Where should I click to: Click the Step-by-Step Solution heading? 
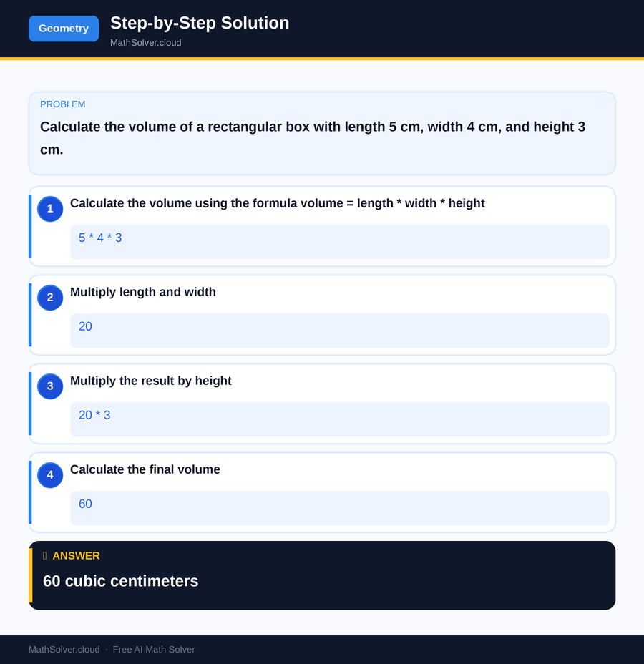pyautogui.click(x=200, y=23)
